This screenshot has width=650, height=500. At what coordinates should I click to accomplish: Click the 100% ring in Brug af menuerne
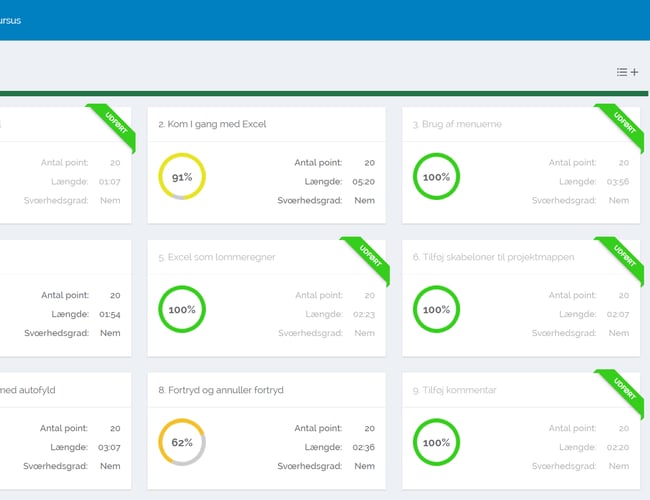point(437,177)
